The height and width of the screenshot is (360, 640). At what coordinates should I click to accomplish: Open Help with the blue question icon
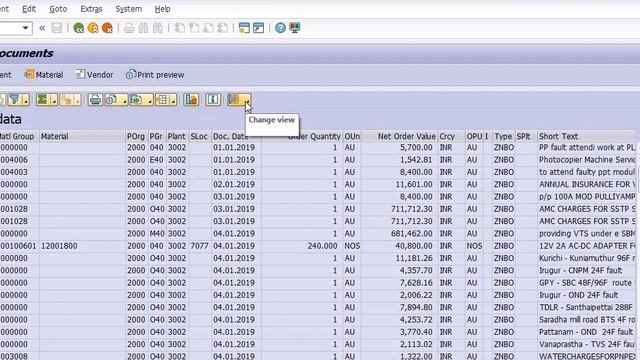point(280,28)
